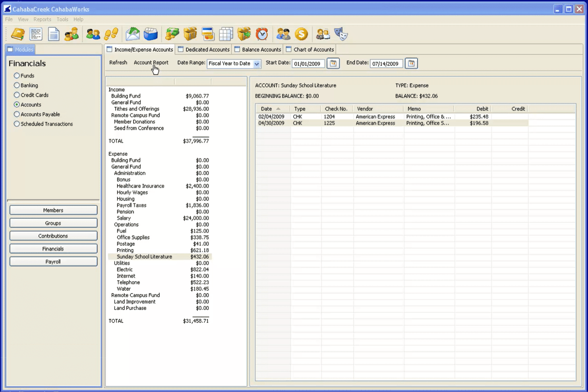Switch to the Chart of Accounts tab
The image size is (588, 392).
pos(310,50)
